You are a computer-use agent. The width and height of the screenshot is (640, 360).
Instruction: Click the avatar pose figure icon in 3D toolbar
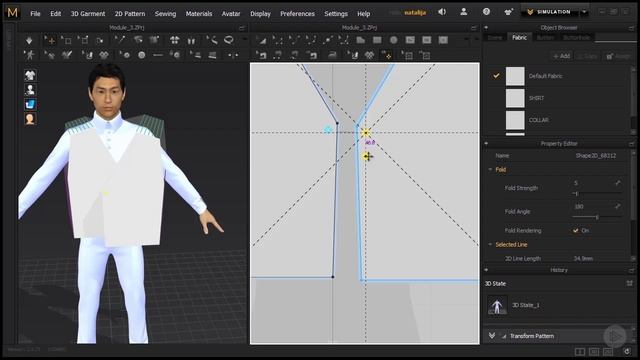pyautogui.click(x=29, y=55)
